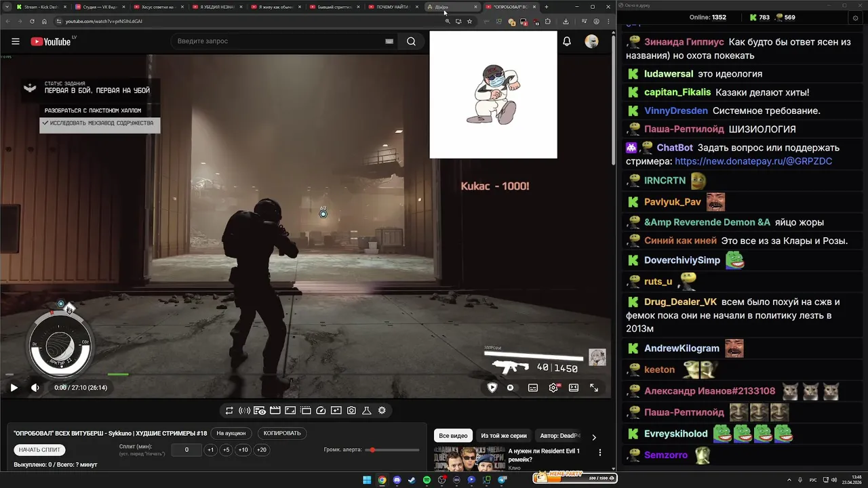Open the Resident Evil recommended video thumbnail
Image resolution: width=868 pixels, height=488 pixels.
click(x=469, y=459)
